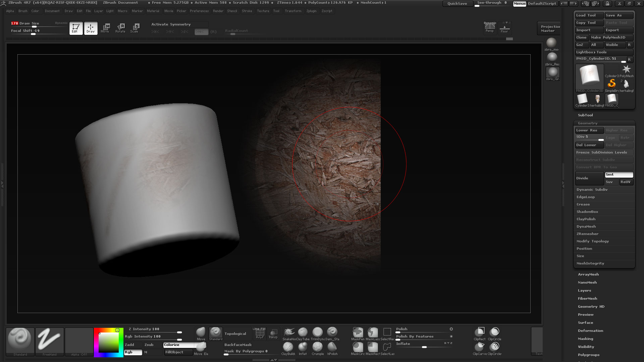Select the MaskCircle brush
Screen dimensions: 644x362
358,348
